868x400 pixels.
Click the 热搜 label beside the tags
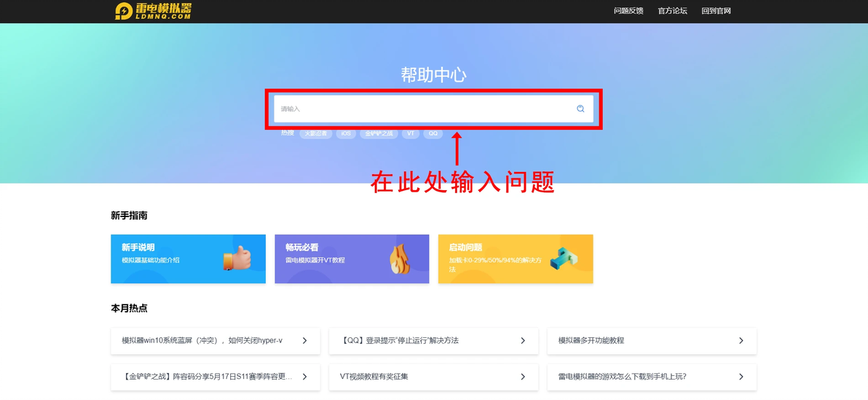click(x=288, y=133)
